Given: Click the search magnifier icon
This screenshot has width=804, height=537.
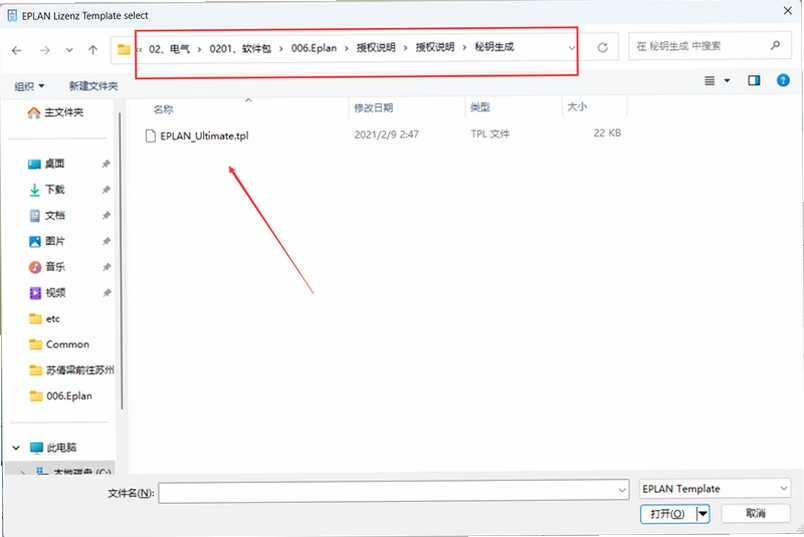Looking at the screenshot, I should pyautogui.click(x=775, y=46).
